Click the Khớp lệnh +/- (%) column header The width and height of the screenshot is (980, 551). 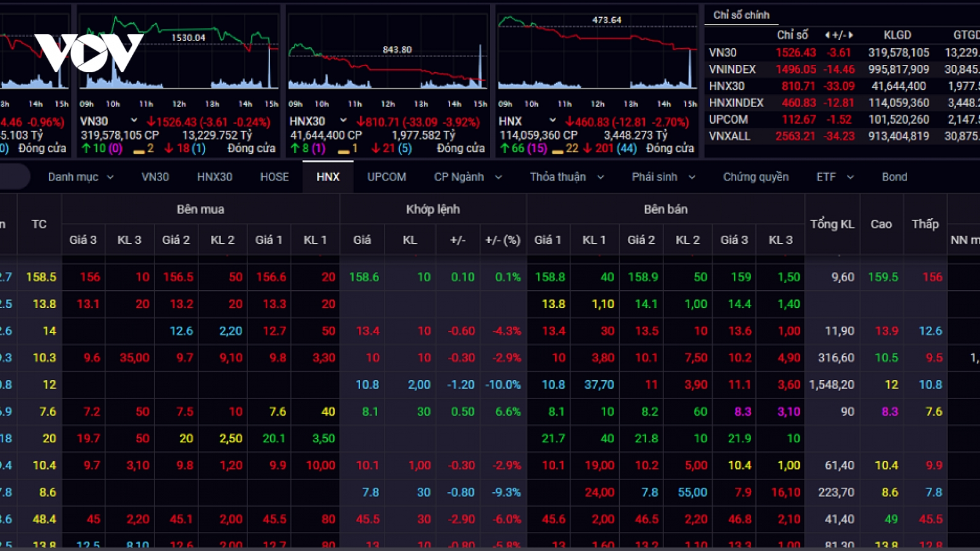[503, 240]
